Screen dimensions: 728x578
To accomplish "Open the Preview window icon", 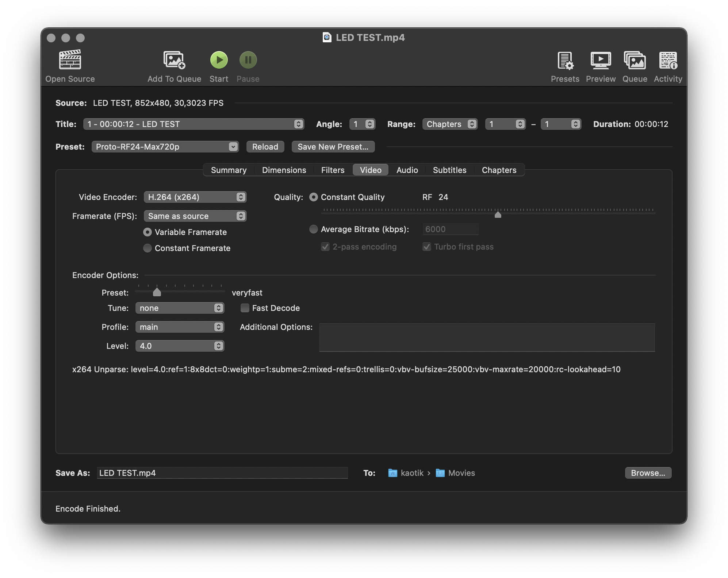I will click(x=601, y=61).
